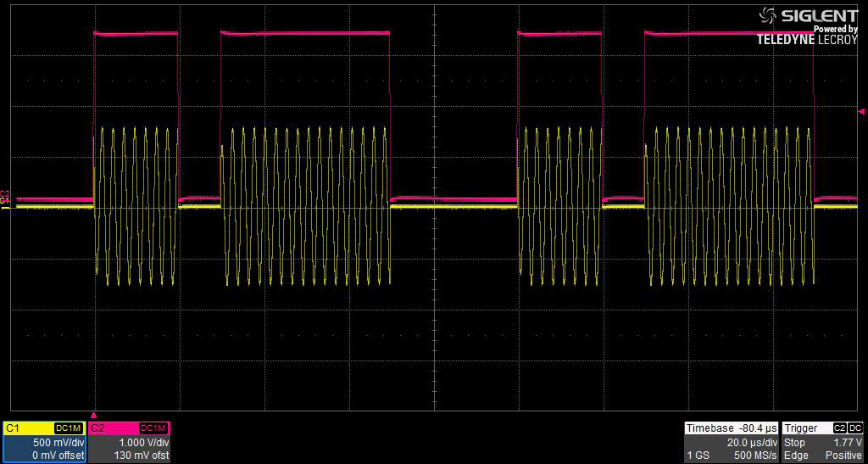Click the pink trigger delay triangle below the grid
This screenshot has height=464, width=868.
click(94, 415)
